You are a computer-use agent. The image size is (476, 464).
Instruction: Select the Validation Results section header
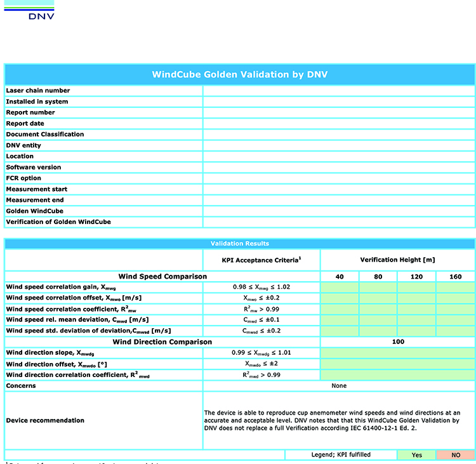tap(239, 244)
